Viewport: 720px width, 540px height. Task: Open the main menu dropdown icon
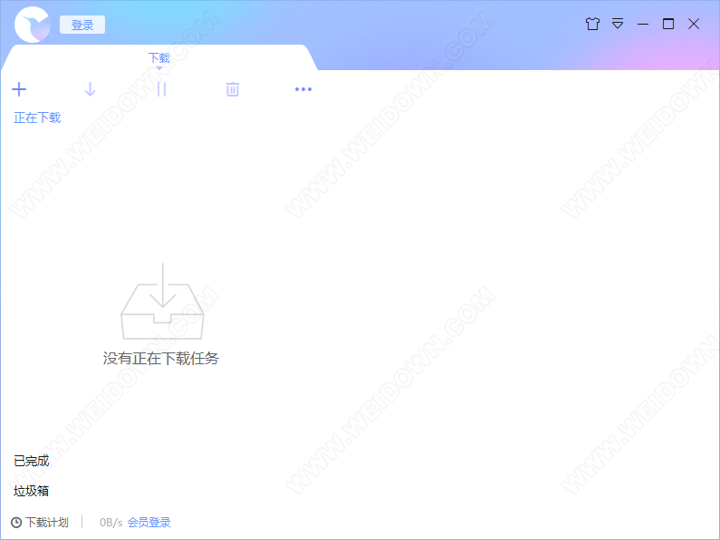pos(618,24)
